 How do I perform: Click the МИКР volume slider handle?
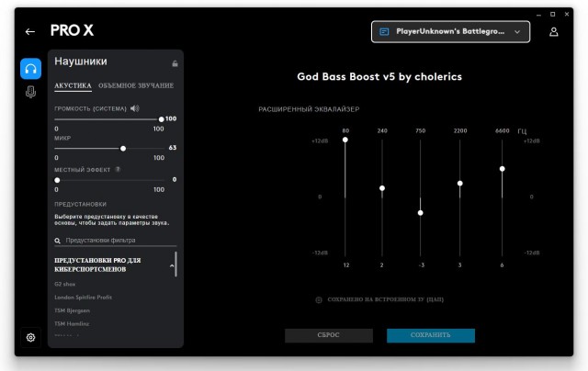click(x=123, y=149)
